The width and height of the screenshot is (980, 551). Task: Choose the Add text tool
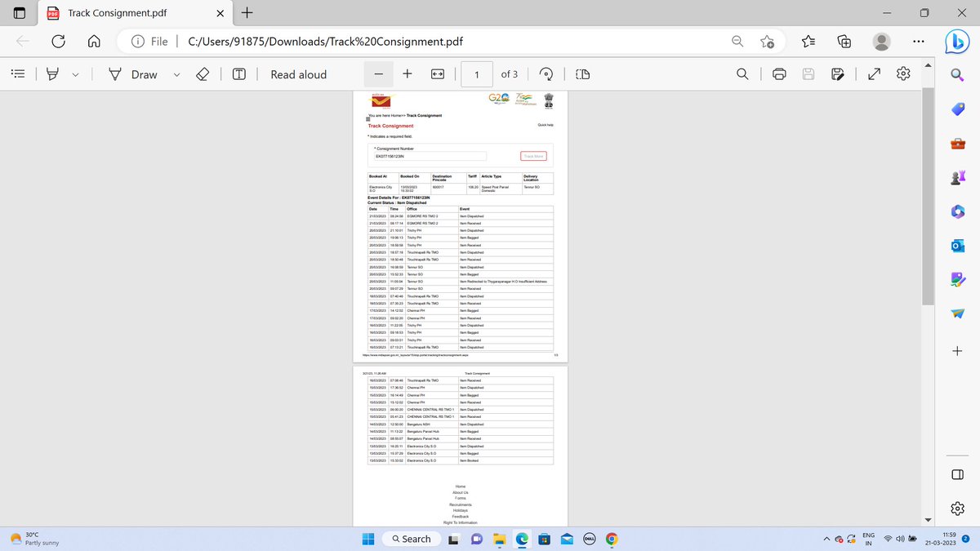coord(239,74)
